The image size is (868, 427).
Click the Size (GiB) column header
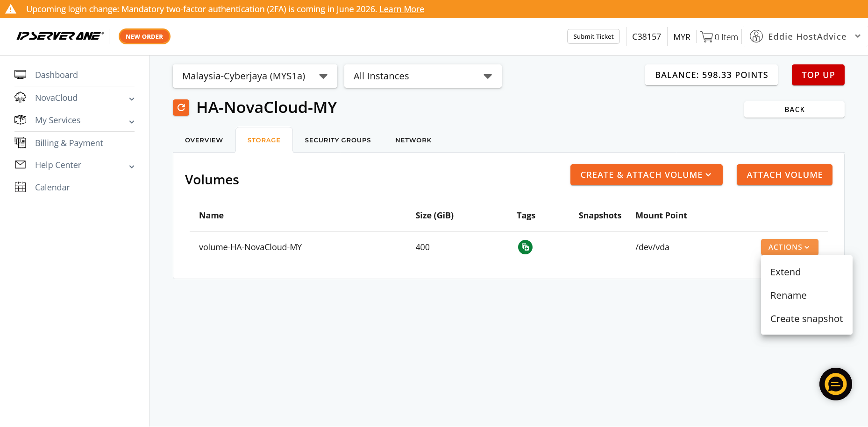pos(434,215)
